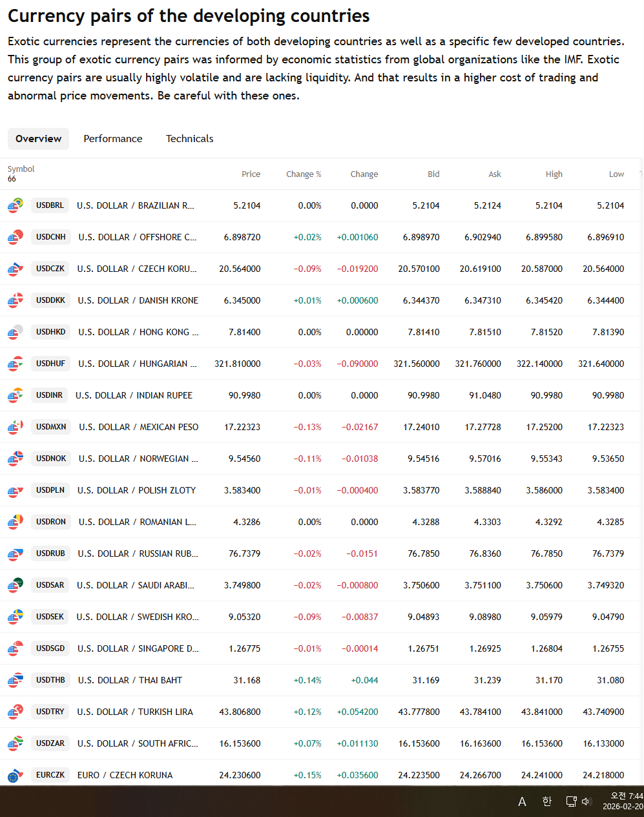Sort table by Low column header
Screen dimensions: 644x817
616,174
